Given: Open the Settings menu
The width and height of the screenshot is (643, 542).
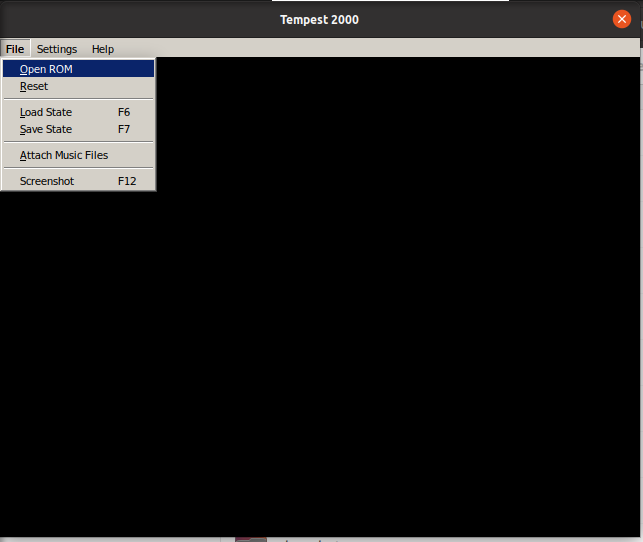Looking at the screenshot, I should 57,49.
